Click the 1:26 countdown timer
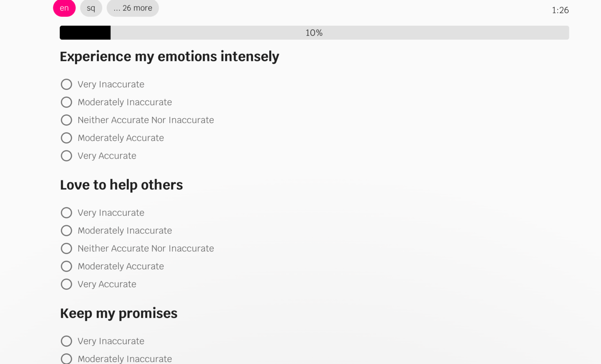Screen dimensions: 601x364 560,10
